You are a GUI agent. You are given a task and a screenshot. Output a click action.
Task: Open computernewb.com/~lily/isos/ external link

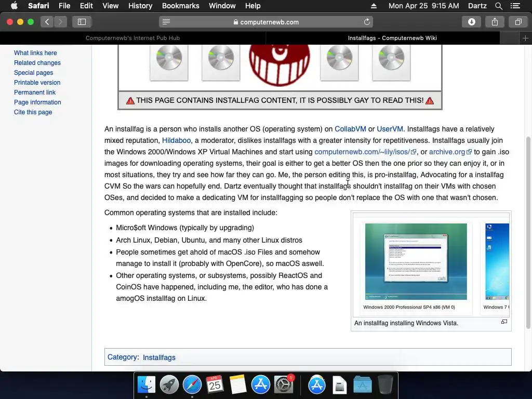(365, 152)
